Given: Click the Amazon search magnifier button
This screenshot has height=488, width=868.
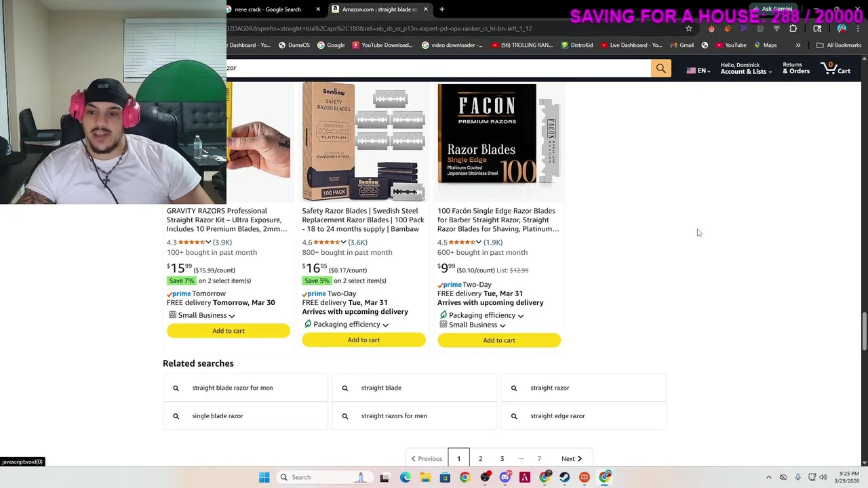Looking at the screenshot, I should tap(660, 68).
